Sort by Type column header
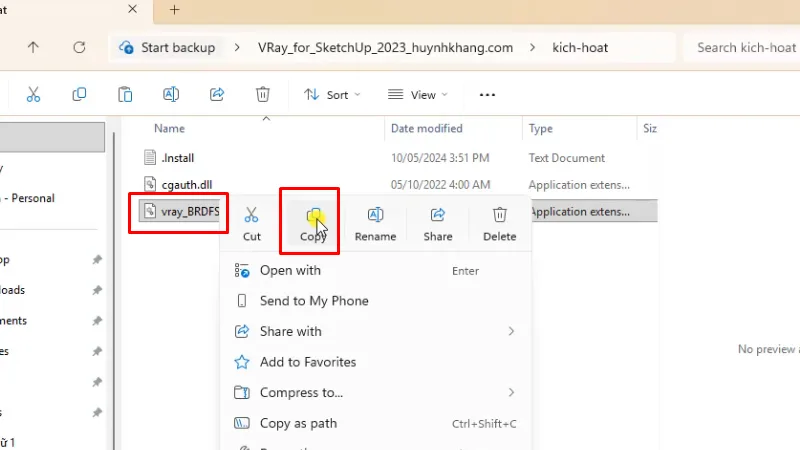Image resolution: width=800 pixels, height=450 pixels. point(540,129)
